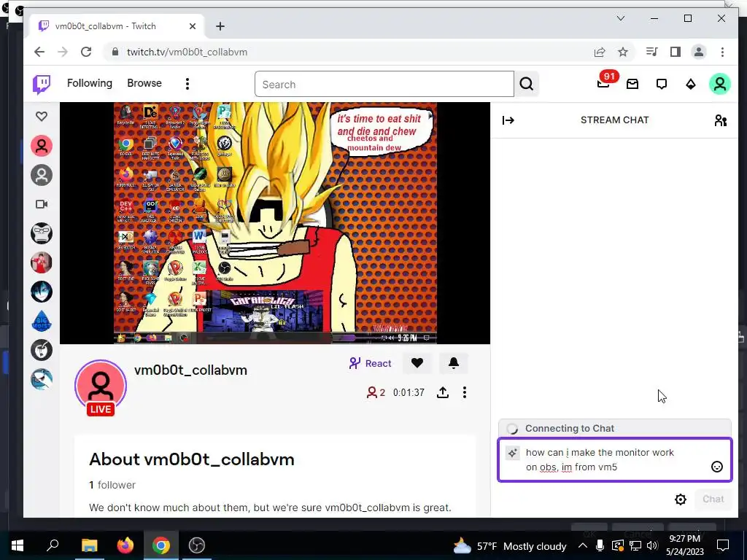747x560 pixels.
Task: Open the chat bubble icon in top bar
Action: (661, 85)
